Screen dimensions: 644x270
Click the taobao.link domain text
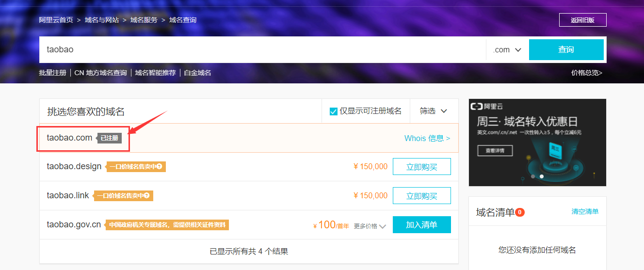(68, 195)
